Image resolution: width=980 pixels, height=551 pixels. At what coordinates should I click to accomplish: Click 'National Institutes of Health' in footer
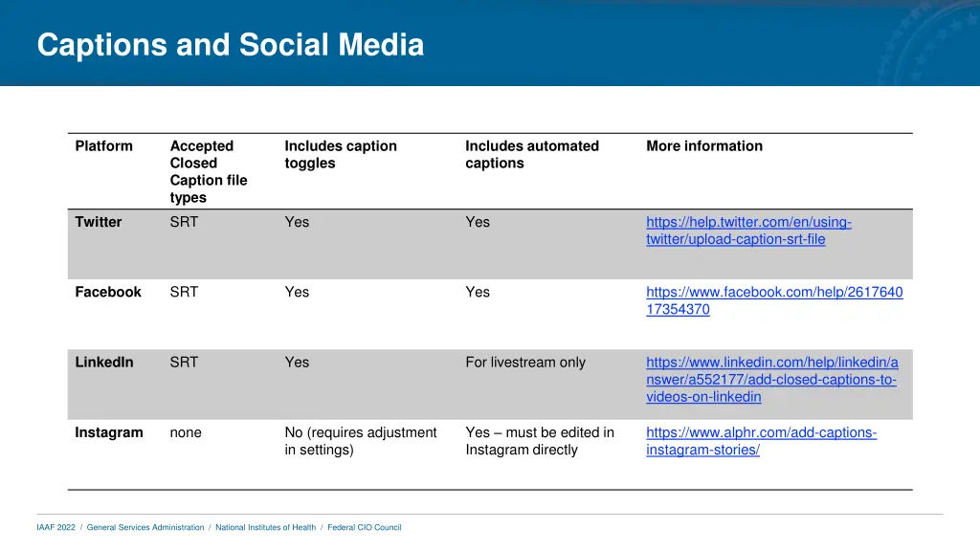click(266, 527)
